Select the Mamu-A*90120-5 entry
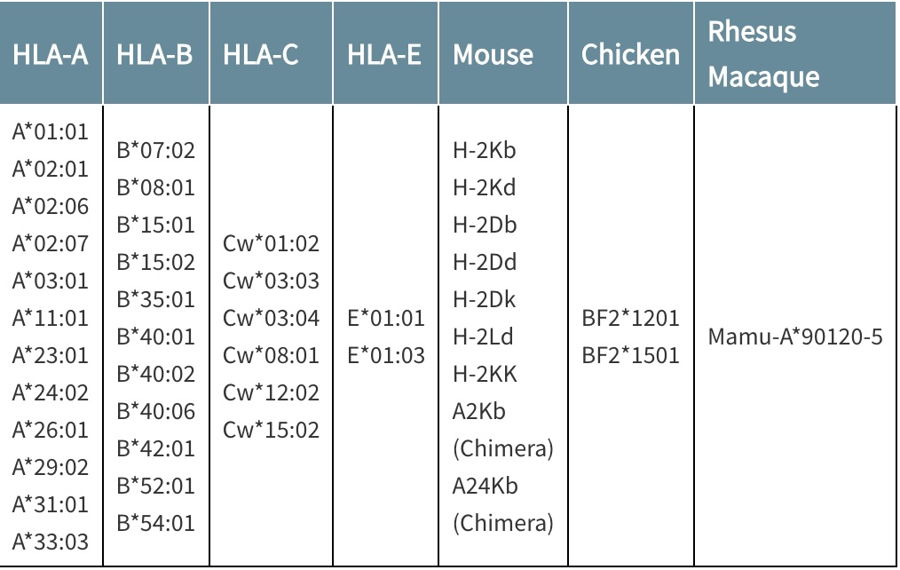The image size is (900, 570). pyautogui.click(x=795, y=336)
